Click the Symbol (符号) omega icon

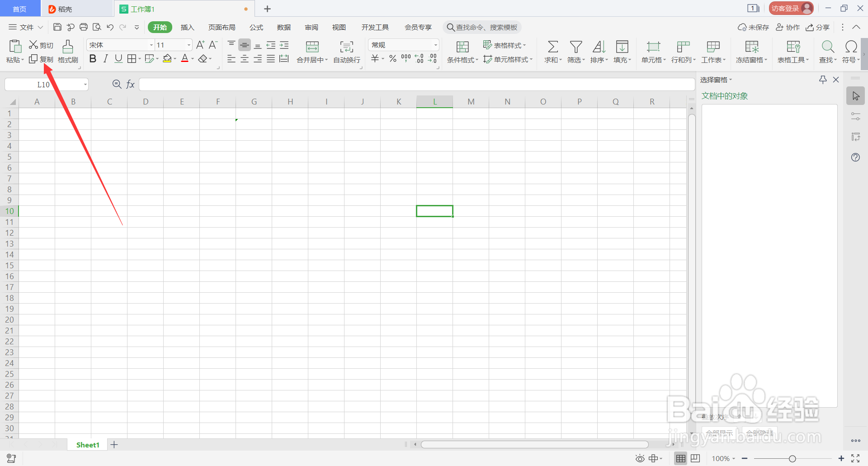(851, 47)
